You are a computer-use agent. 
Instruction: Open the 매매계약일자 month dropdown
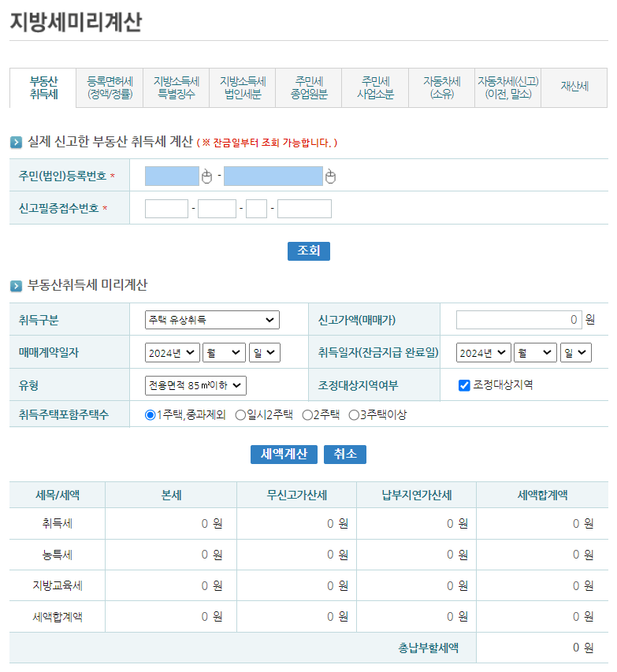[x=224, y=353]
